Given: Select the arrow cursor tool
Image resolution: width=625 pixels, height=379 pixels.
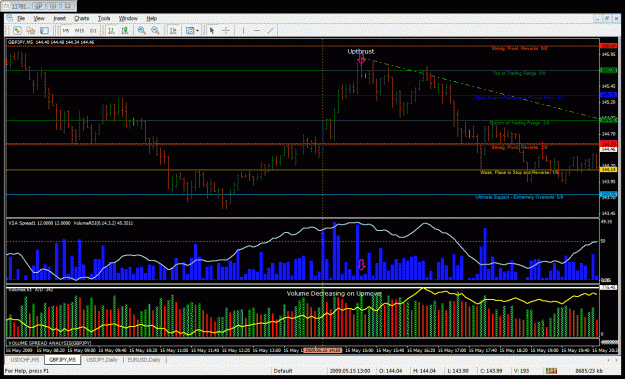Looking at the screenshot, I should pyautogui.click(x=212, y=30).
